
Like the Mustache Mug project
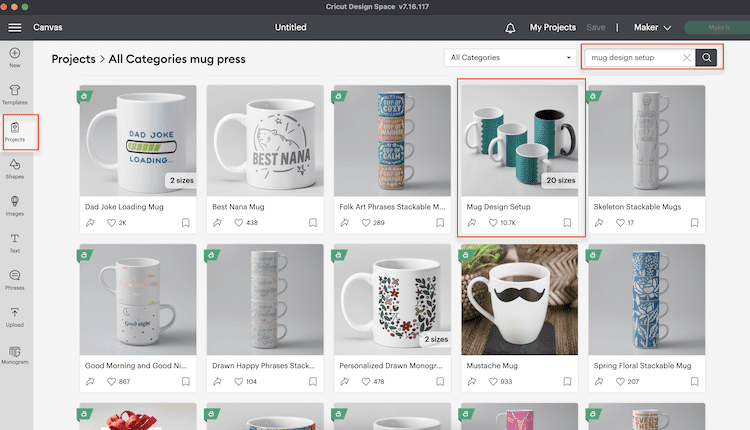[x=493, y=381]
